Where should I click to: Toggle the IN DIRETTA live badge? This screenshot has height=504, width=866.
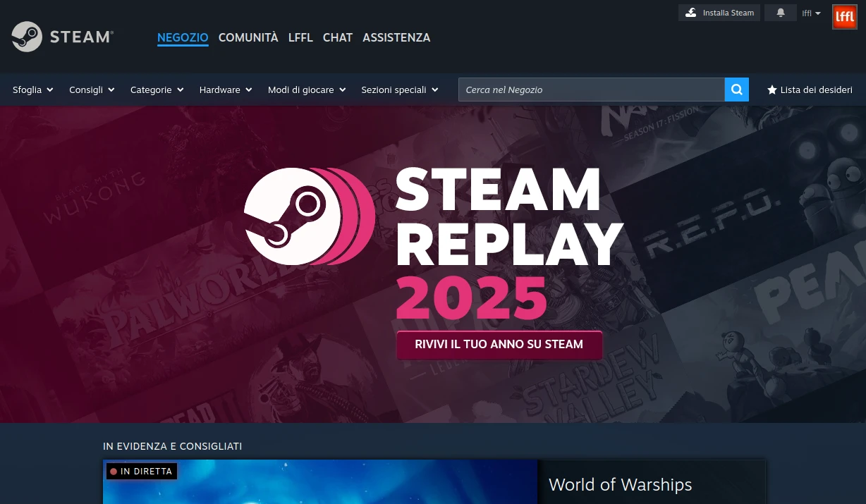pyautogui.click(x=141, y=471)
